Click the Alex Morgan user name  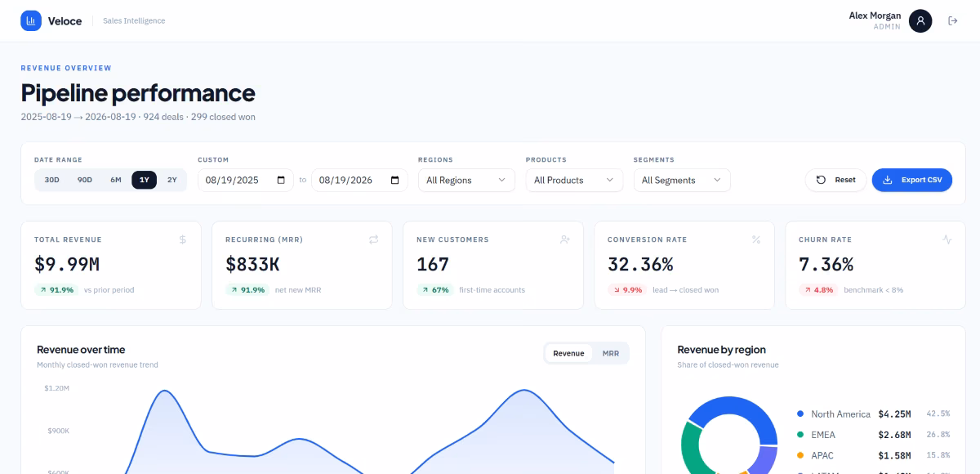tap(875, 16)
